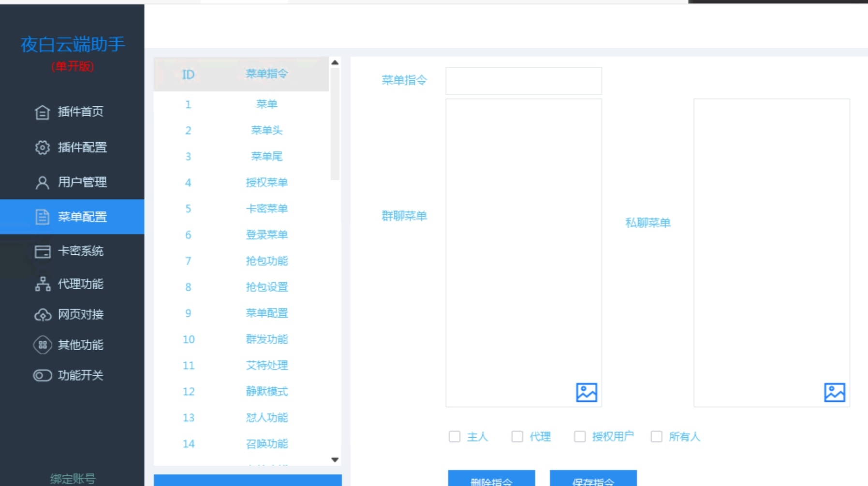
Task: Click the 插件配置 gear icon
Action: click(43, 147)
